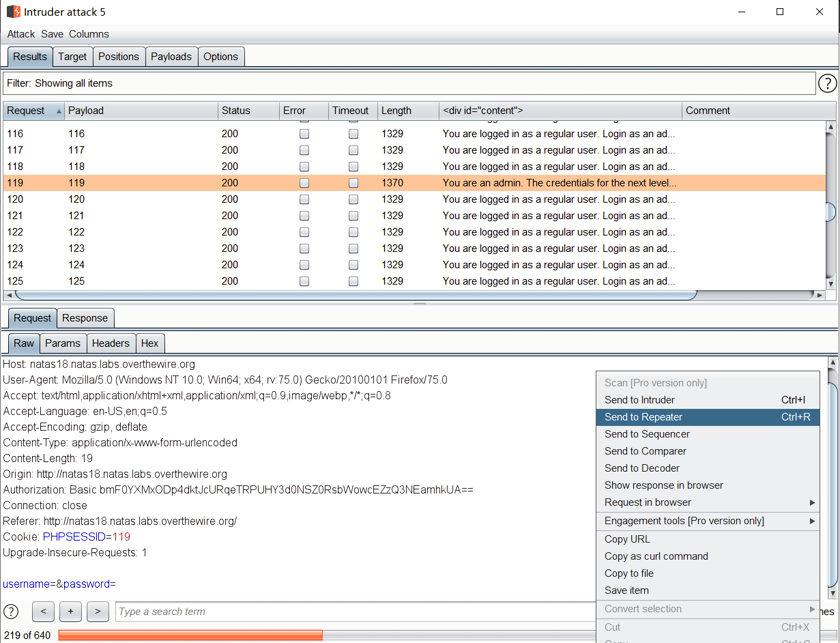Toggle Timeout checkbox for request 124
840x643 pixels.
353,265
